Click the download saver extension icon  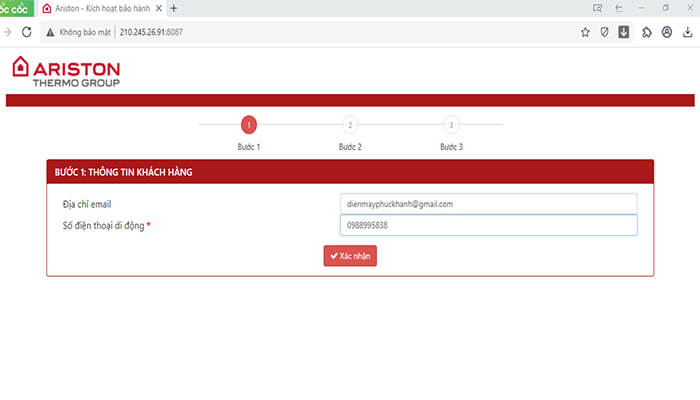pyautogui.click(x=624, y=32)
